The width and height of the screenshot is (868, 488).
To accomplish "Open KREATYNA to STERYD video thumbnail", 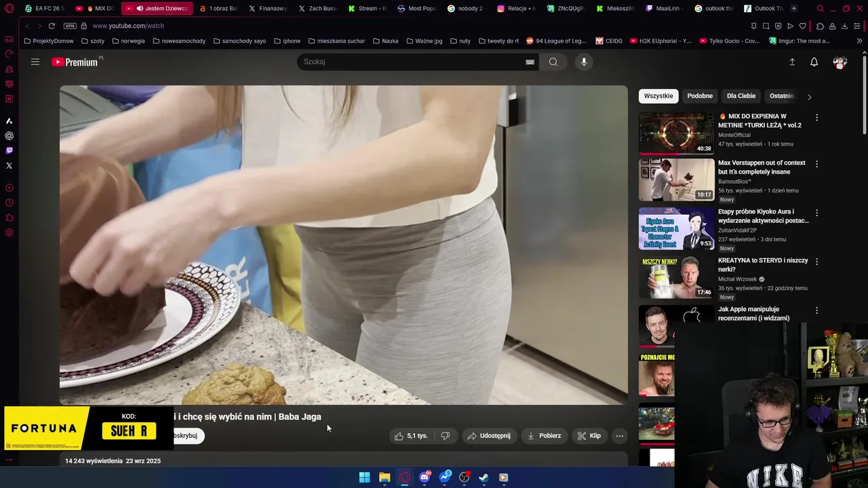I will [x=676, y=277].
